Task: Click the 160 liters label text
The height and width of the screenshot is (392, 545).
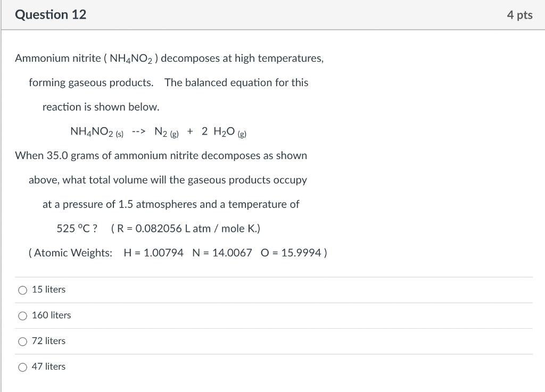Action: [51, 315]
